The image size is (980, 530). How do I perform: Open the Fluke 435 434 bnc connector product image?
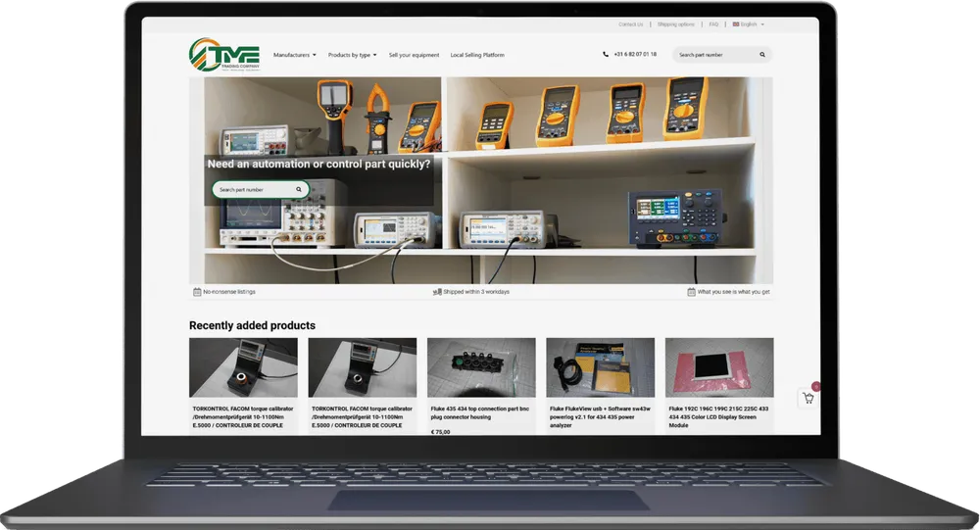pos(481,367)
